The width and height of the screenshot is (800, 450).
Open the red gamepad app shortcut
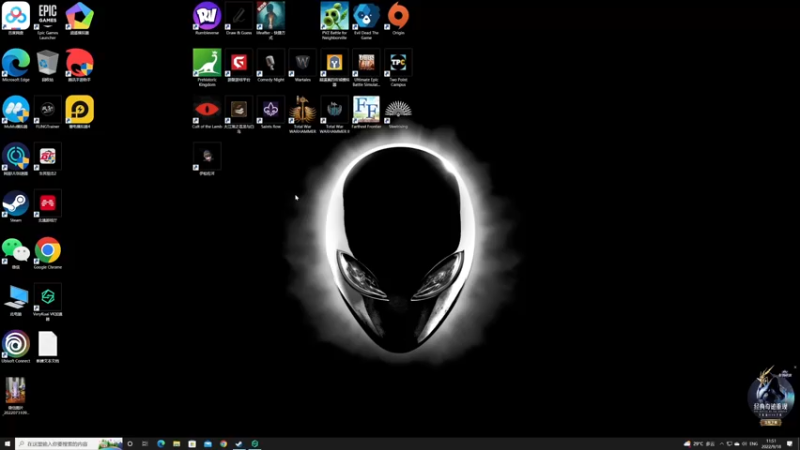click(x=47, y=206)
